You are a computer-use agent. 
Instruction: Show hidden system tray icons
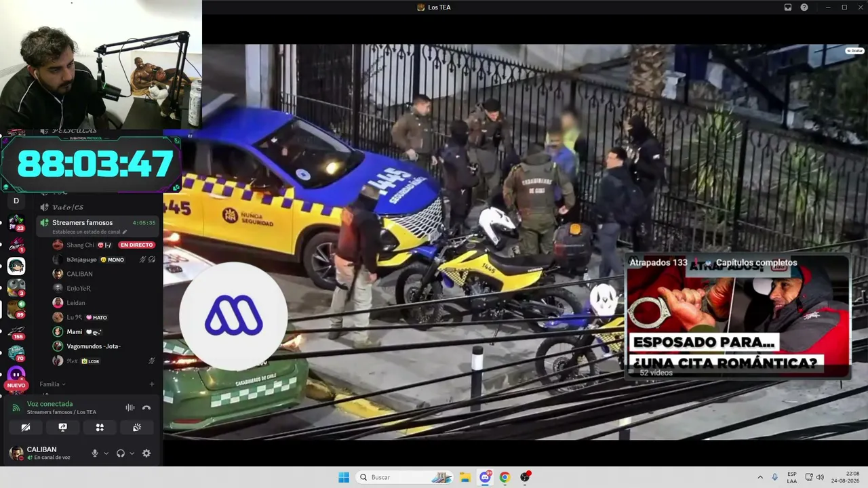[x=759, y=477]
